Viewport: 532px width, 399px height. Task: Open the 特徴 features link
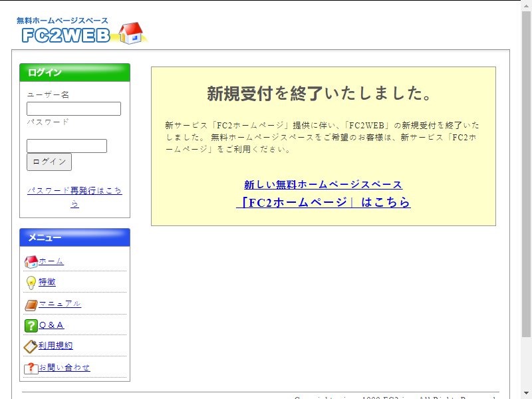(47, 282)
